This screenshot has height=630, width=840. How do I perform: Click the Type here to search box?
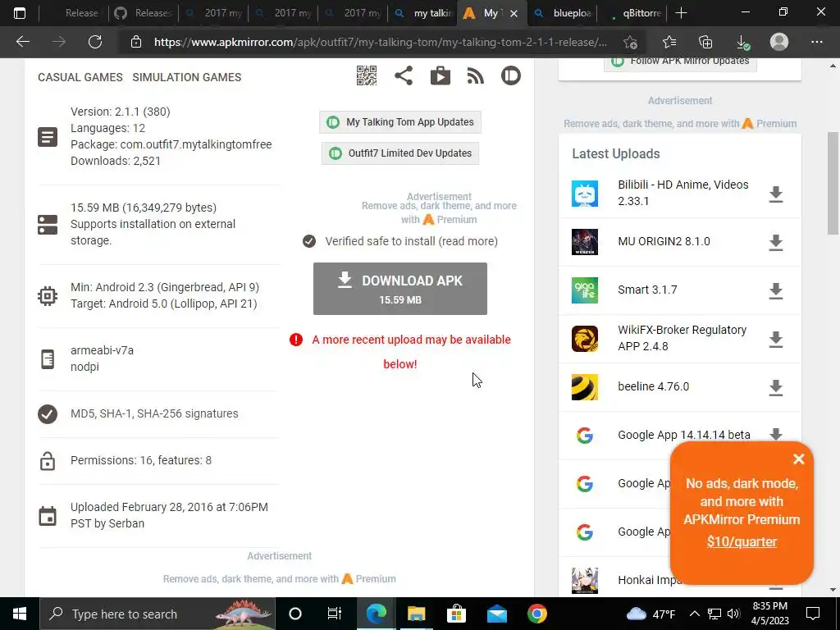(157, 614)
